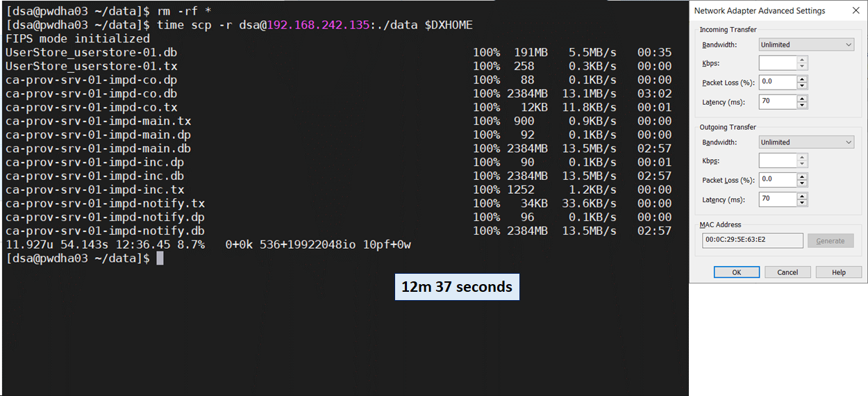The height and width of the screenshot is (396, 868).
Task: Open the Incoming Transfer Bandwidth dropdown
Action: [x=806, y=44]
